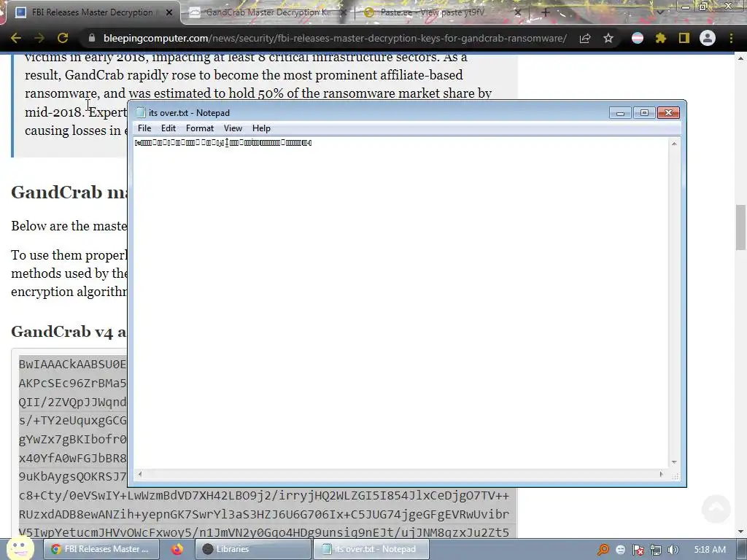
Task: Click Notepad vertical scrollbar down arrow
Action: (x=674, y=462)
